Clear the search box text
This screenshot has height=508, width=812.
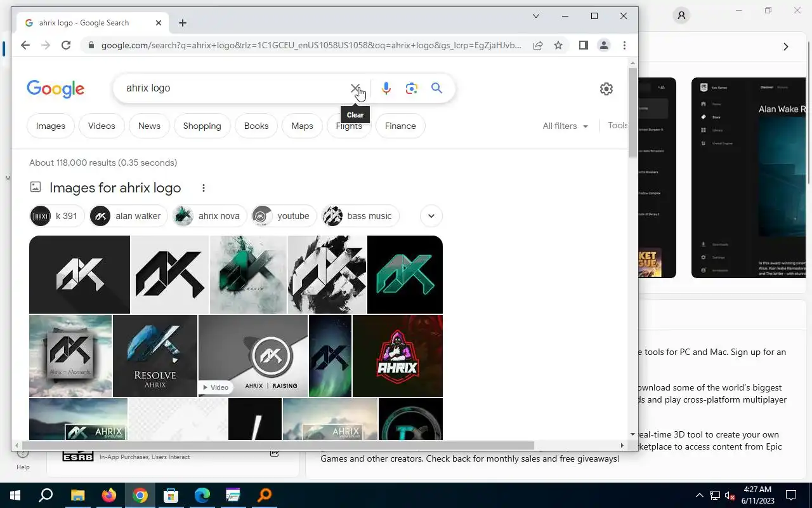(x=355, y=88)
